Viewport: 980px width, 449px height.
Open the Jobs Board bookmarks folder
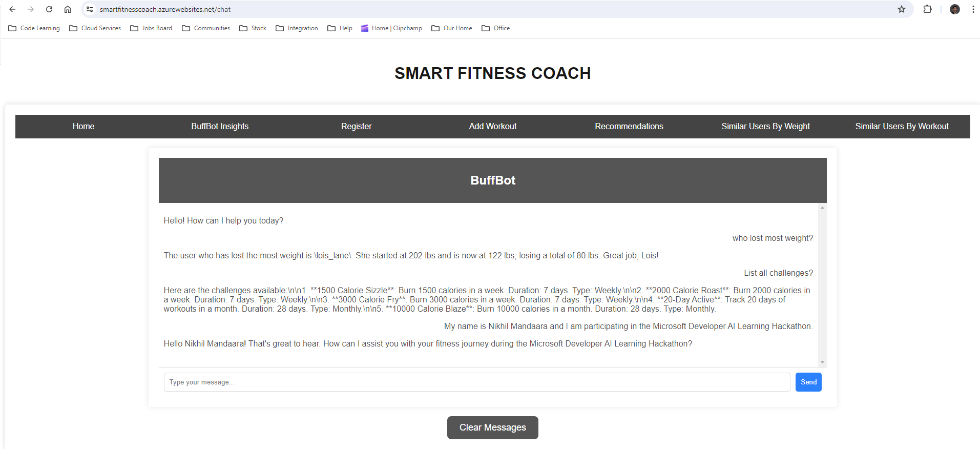tap(151, 28)
